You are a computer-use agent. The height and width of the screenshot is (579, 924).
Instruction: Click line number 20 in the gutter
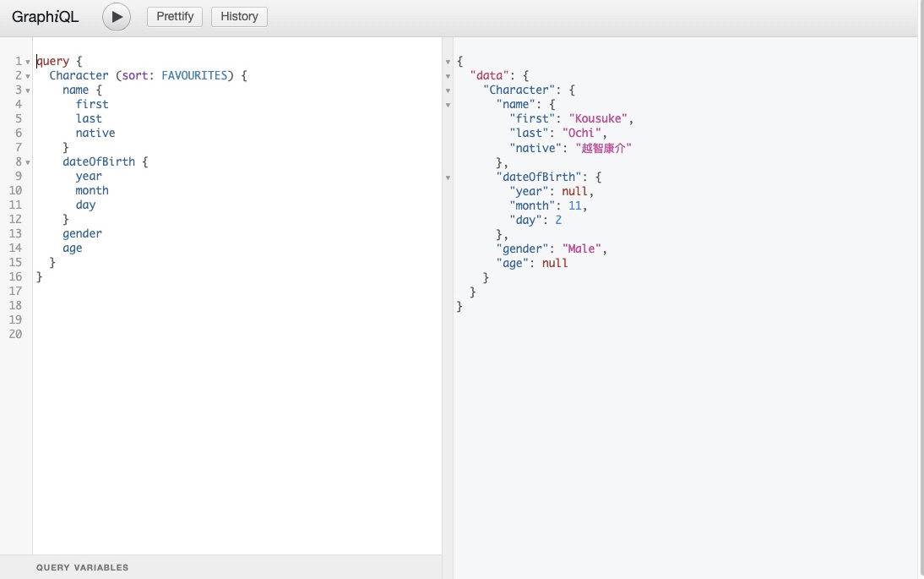click(x=15, y=334)
